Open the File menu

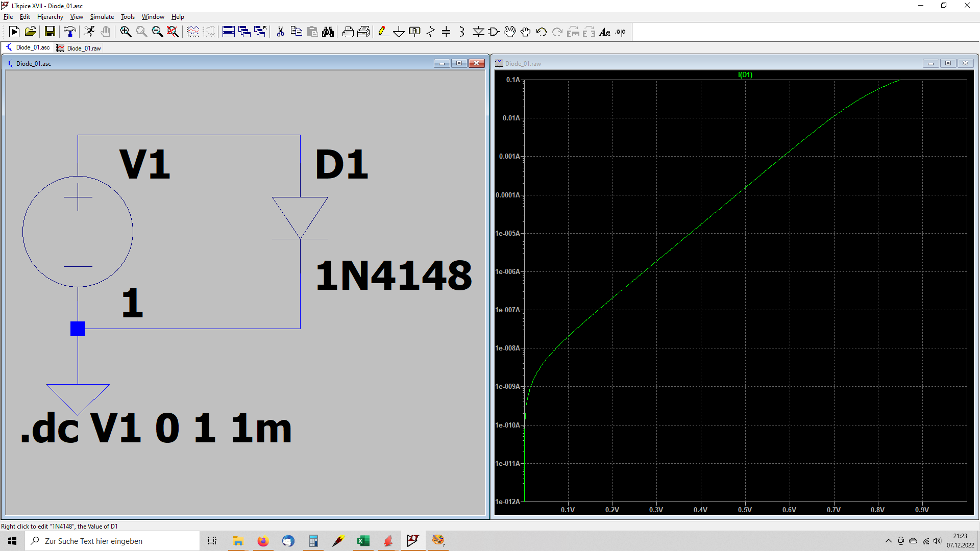tap(8, 17)
